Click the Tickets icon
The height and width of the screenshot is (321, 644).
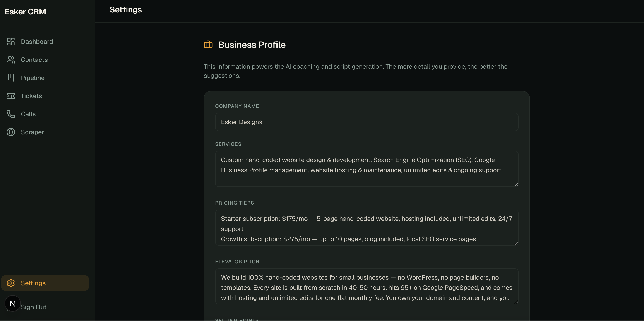(x=10, y=96)
